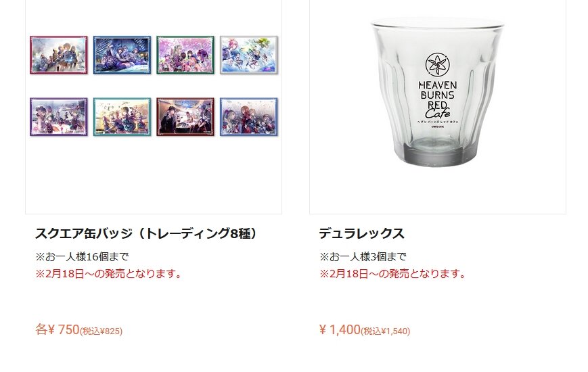Click the Heaven Burns Red Cafe text on glass
Screen dimensions: 588x372
point(438,99)
